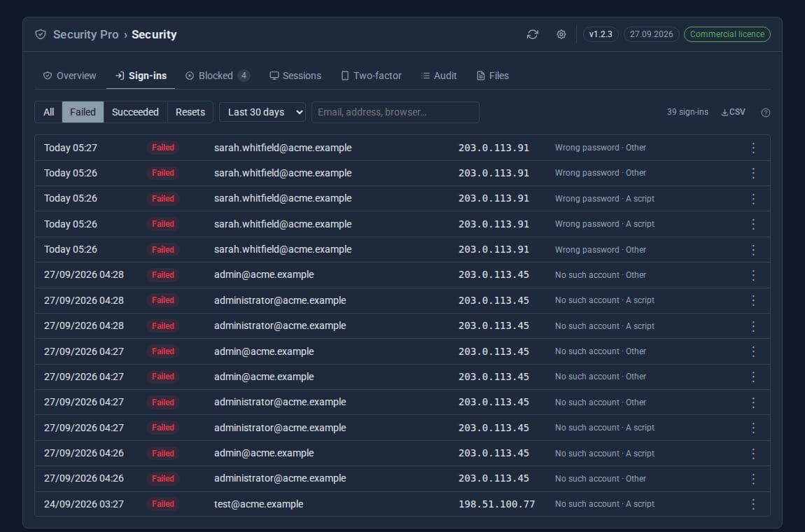The height and width of the screenshot is (532, 805).
Task: Click the Today 05:27 timestamp
Action: (x=70, y=148)
